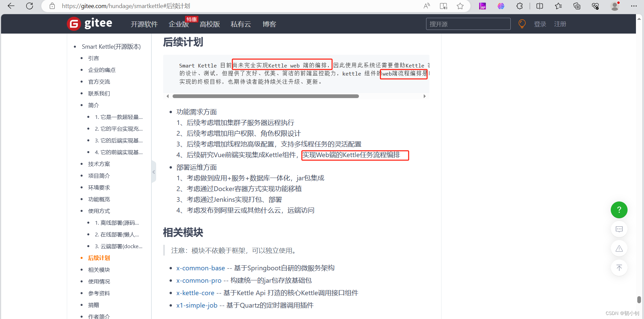The height and width of the screenshot is (319, 644).
Task: Open browser settings and more menu
Action: pyautogui.click(x=634, y=6)
